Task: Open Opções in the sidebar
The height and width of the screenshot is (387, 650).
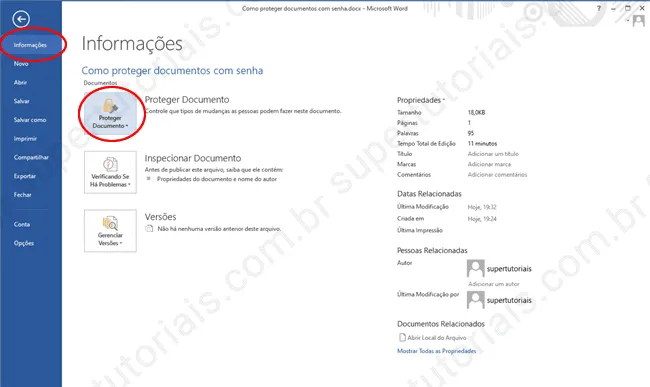Action: coord(24,243)
